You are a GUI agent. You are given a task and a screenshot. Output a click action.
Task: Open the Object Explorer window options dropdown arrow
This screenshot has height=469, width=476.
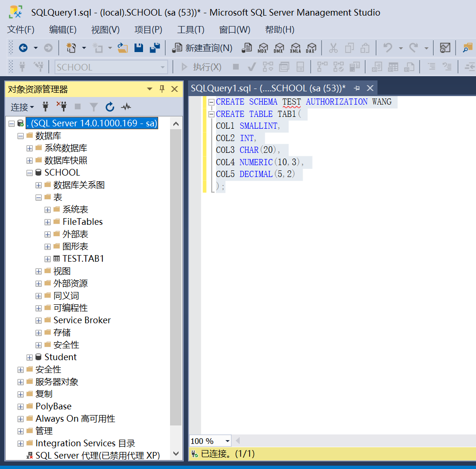pos(149,89)
